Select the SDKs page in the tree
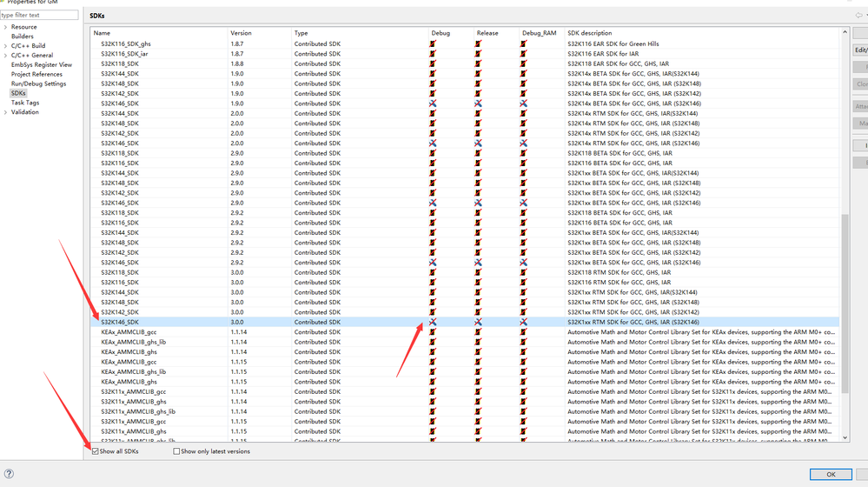868x487 pixels. coord(18,93)
